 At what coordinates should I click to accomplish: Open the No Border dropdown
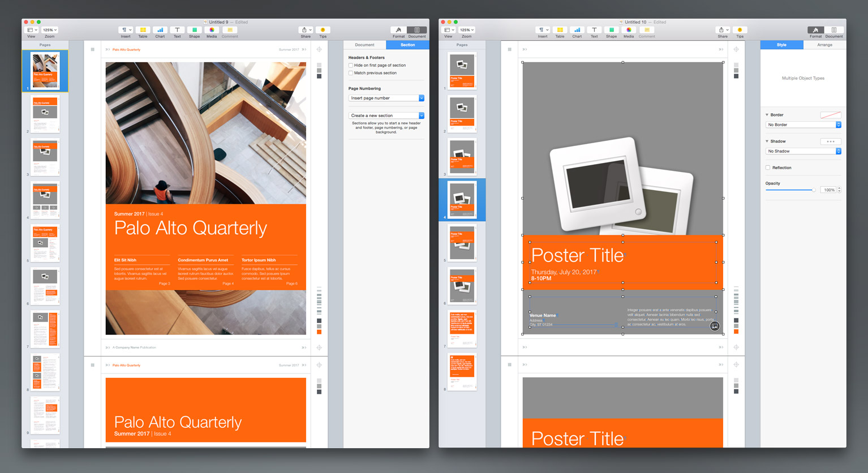(803, 124)
